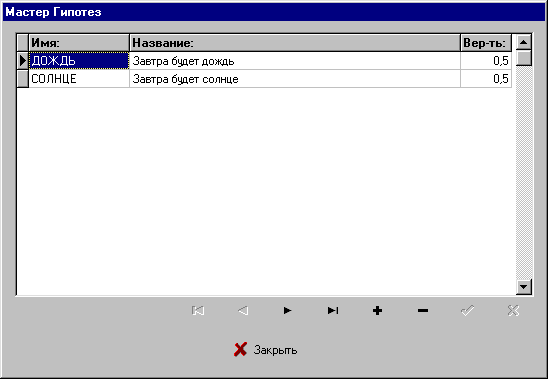Go to first record navigator button
The height and width of the screenshot is (379, 548).
tap(198, 310)
